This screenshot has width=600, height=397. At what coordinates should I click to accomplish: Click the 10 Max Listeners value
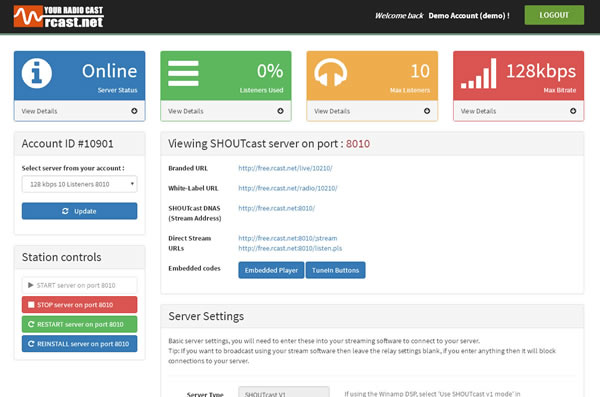pos(420,71)
